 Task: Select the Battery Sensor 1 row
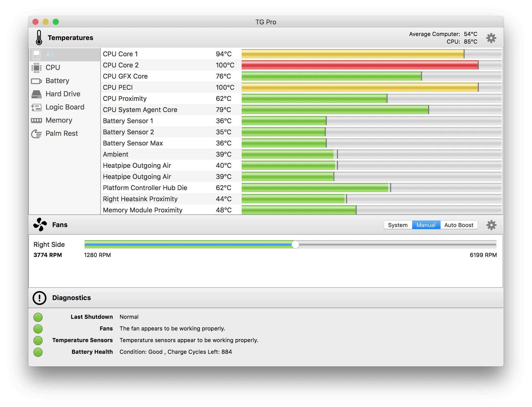click(x=301, y=121)
